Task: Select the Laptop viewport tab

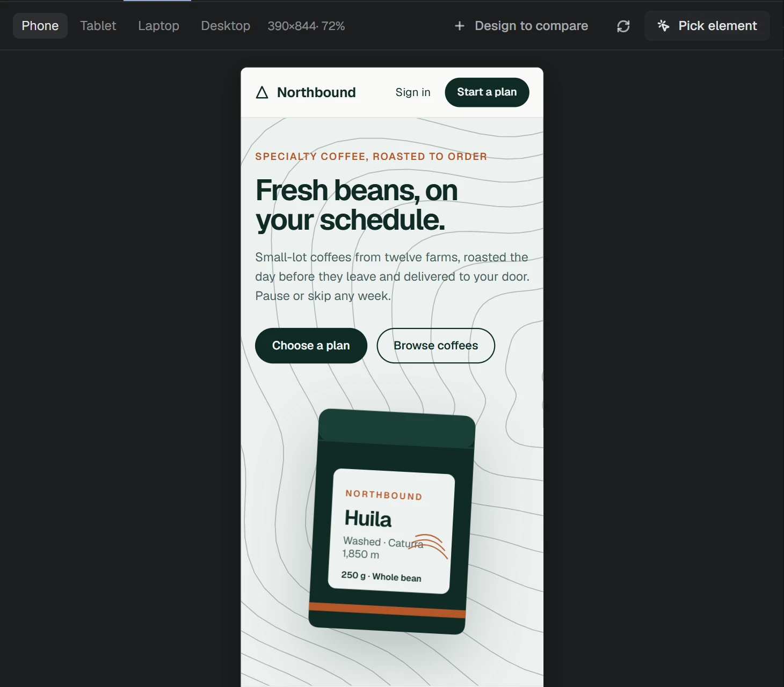Action: tap(158, 26)
